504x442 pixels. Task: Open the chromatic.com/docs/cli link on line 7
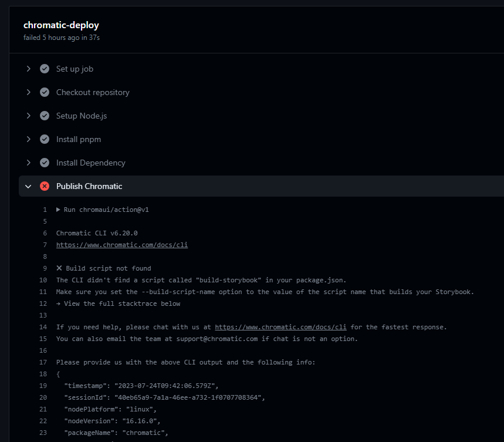coord(122,245)
